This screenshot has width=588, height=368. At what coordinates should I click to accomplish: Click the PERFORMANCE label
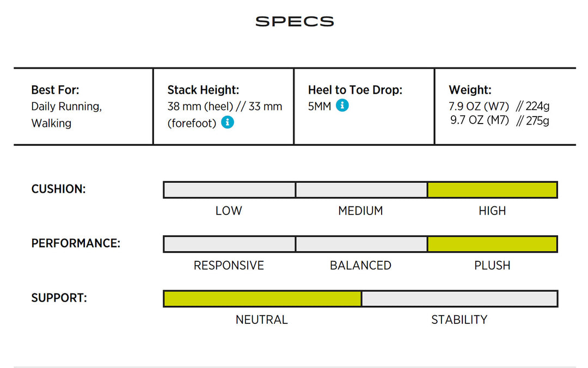76,243
